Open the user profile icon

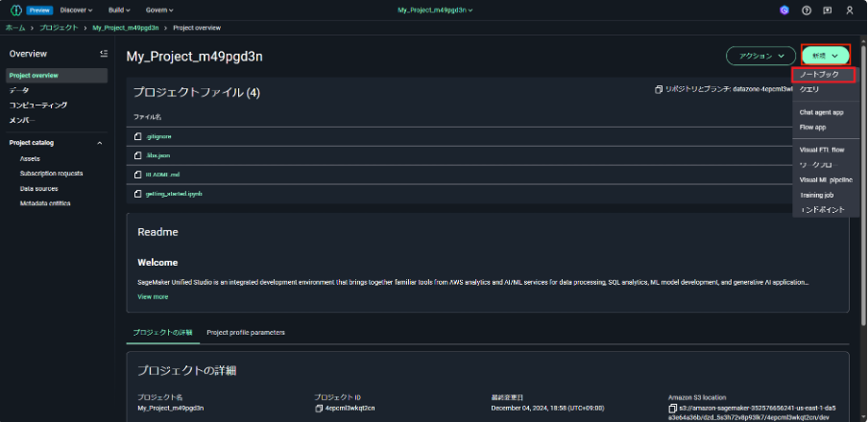pos(850,10)
